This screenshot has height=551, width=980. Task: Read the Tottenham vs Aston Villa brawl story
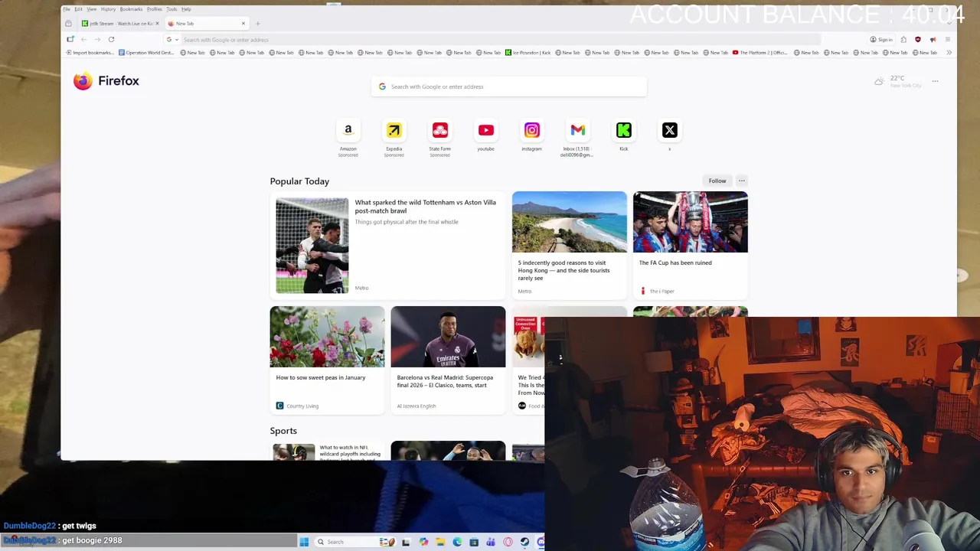(x=425, y=207)
